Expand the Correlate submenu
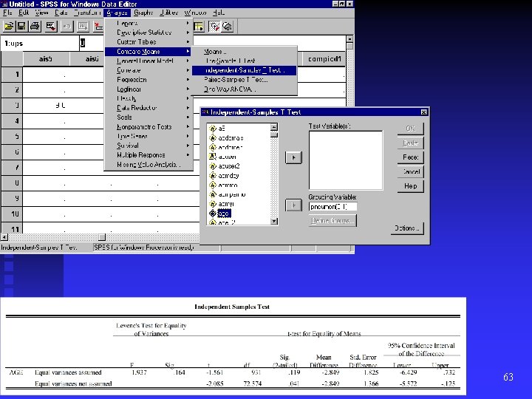Image resolution: width=532 pixels, height=399 pixels. coord(149,70)
